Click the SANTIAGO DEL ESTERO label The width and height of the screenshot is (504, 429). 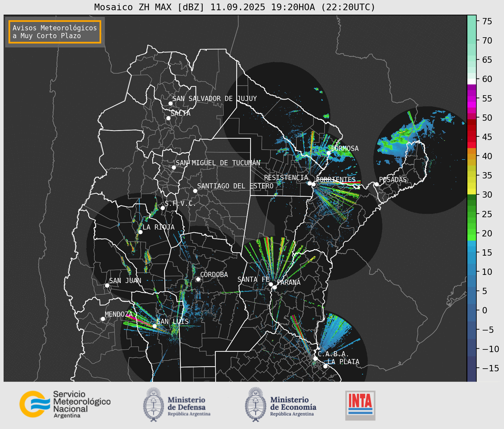[235, 186]
